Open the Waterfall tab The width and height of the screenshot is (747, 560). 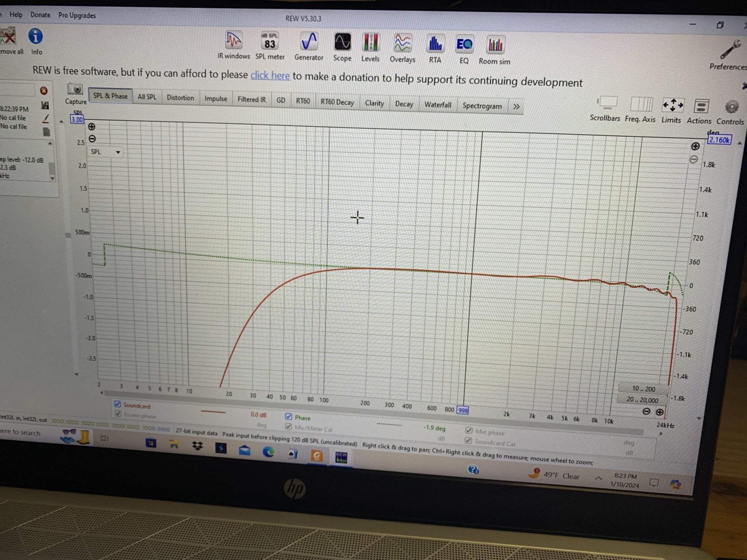pos(438,105)
